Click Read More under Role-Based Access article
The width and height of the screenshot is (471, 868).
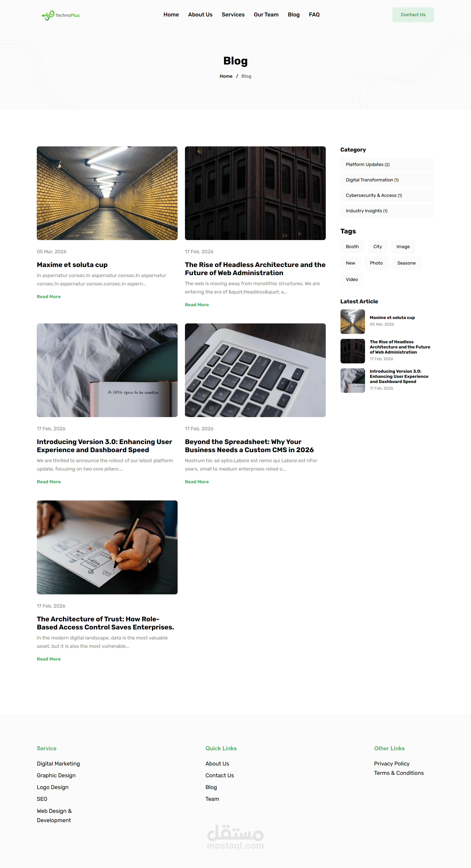click(x=49, y=659)
